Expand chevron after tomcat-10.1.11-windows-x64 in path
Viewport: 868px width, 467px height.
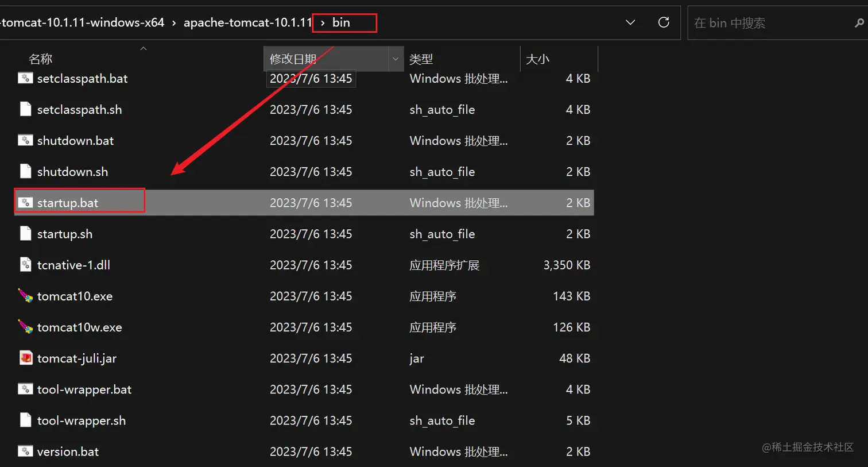click(174, 23)
